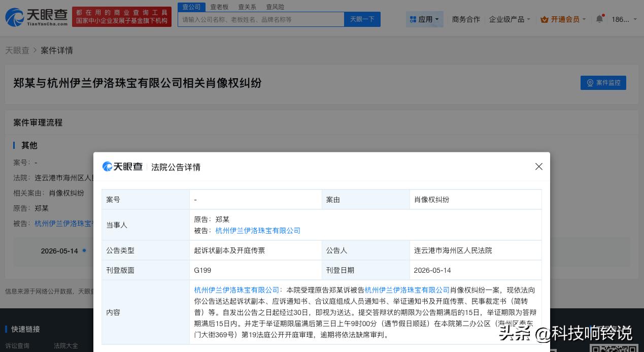Switch to the 查风险 tab

pos(275,7)
